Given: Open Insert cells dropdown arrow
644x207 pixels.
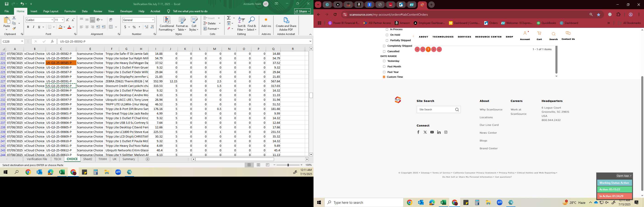Looking at the screenshot, I should pyautogui.click(x=219, y=18).
